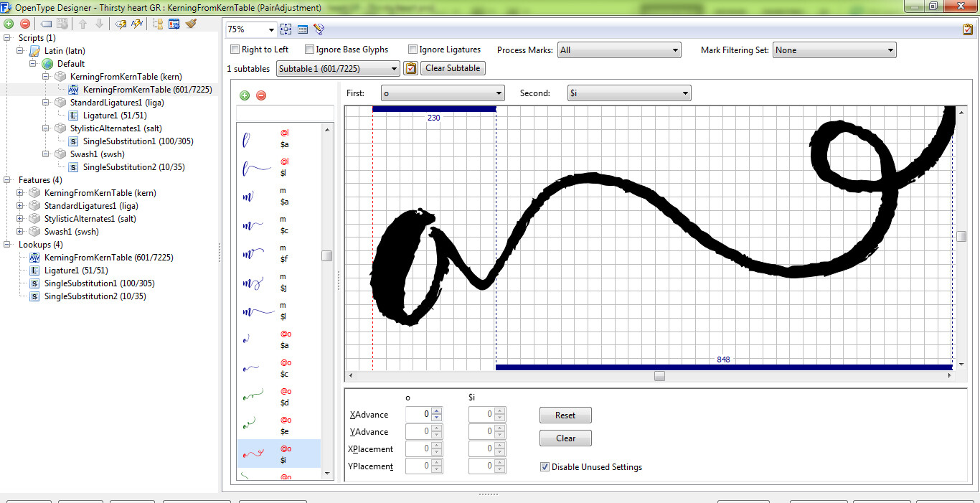980x503 pixels.
Task: Click the XAdvance input field for o
Action: [x=419, y=414]
